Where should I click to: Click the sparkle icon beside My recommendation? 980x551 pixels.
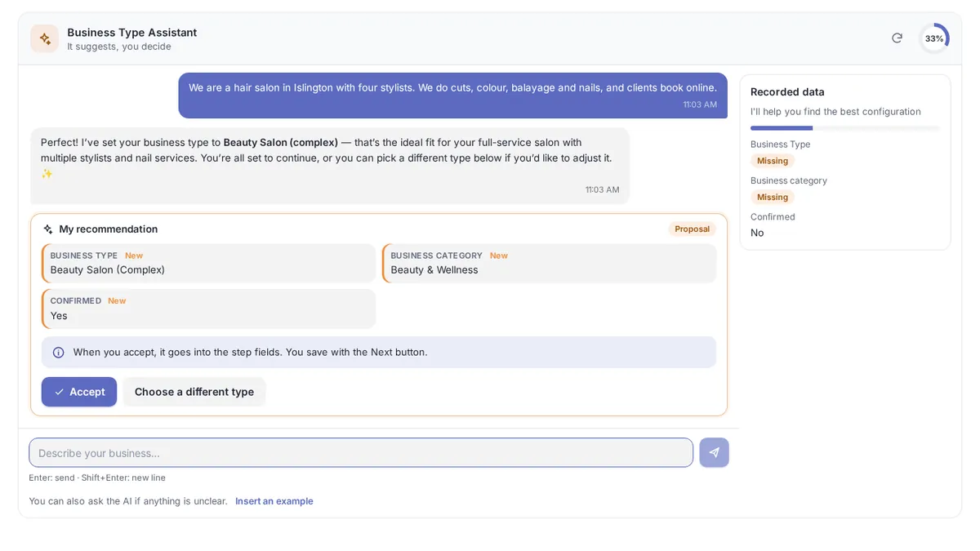click(x=48, y=229)
